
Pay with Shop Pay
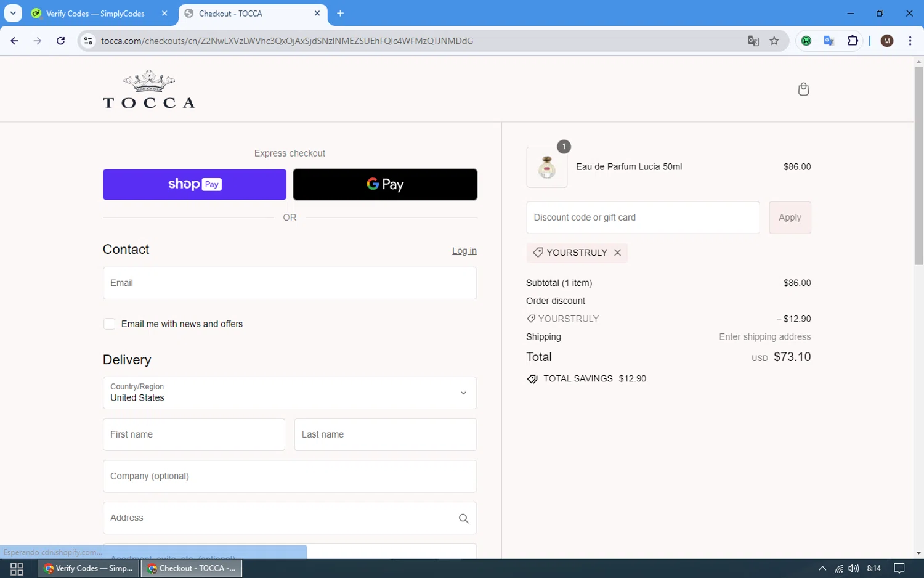[195, 184]
